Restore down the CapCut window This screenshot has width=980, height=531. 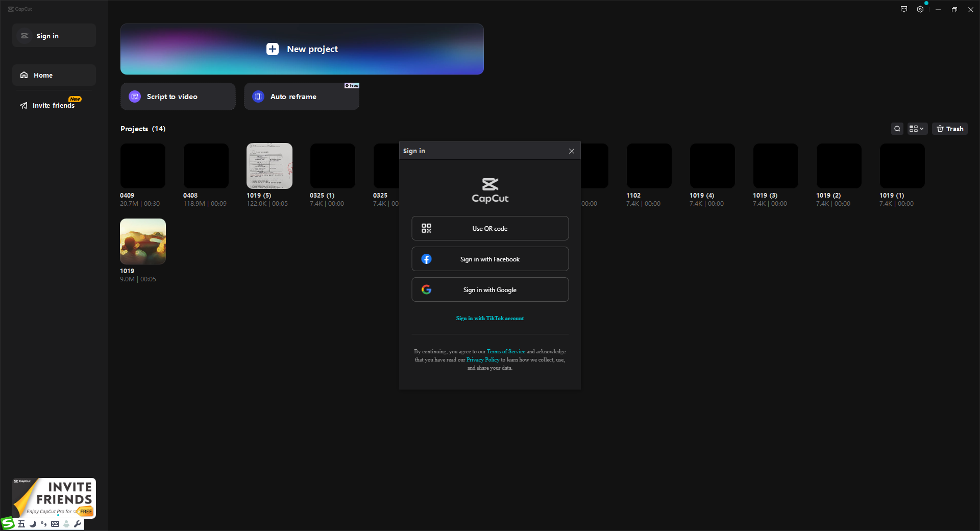(954, 10)
